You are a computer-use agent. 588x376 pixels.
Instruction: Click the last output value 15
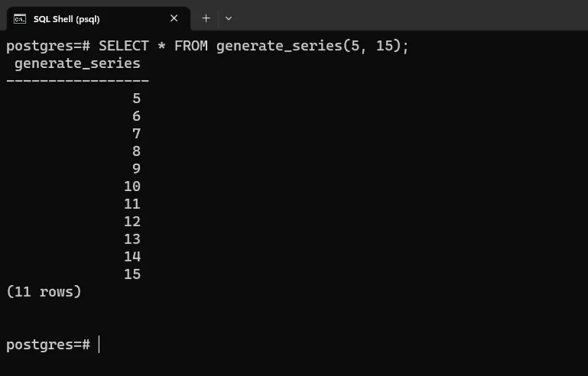click(x=132, y=274)
